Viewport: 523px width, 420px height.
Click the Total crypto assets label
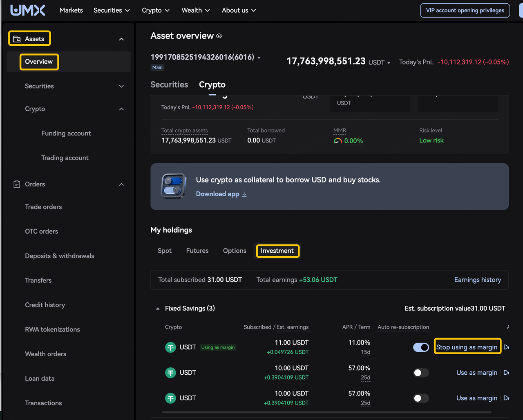click(185, 131)
